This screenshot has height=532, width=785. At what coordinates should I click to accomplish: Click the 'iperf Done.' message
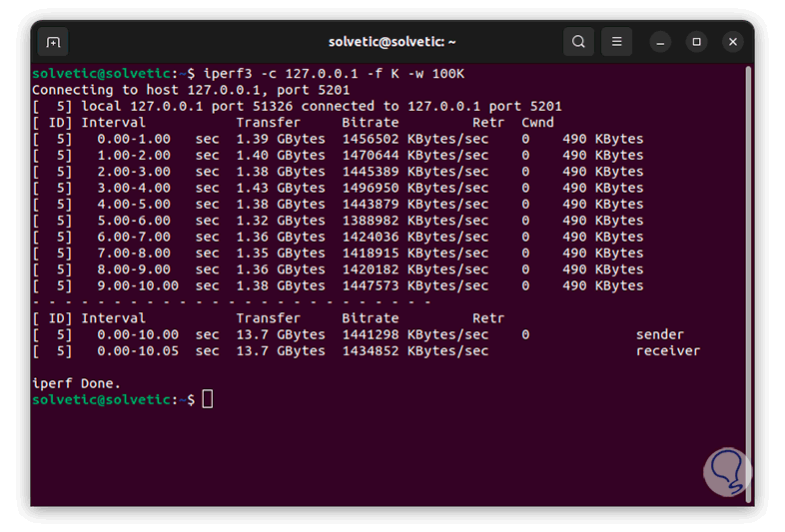coord(77,384)
